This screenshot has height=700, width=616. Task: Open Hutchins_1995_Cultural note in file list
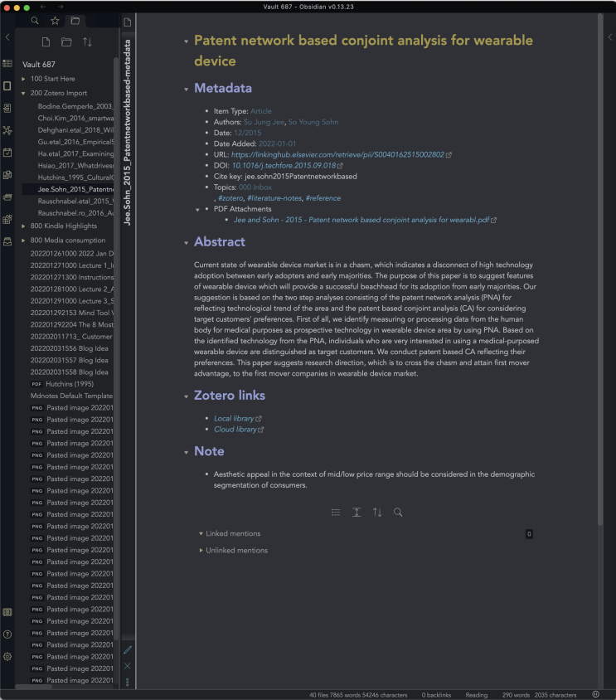(x=73, y=177)
